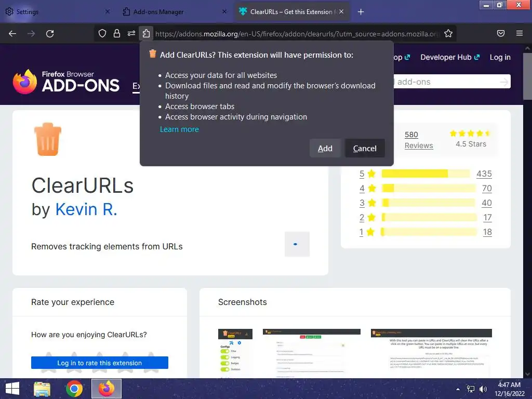Open File Explorer from the taskbar
This screenshot has height=399, width=532.
43,389
